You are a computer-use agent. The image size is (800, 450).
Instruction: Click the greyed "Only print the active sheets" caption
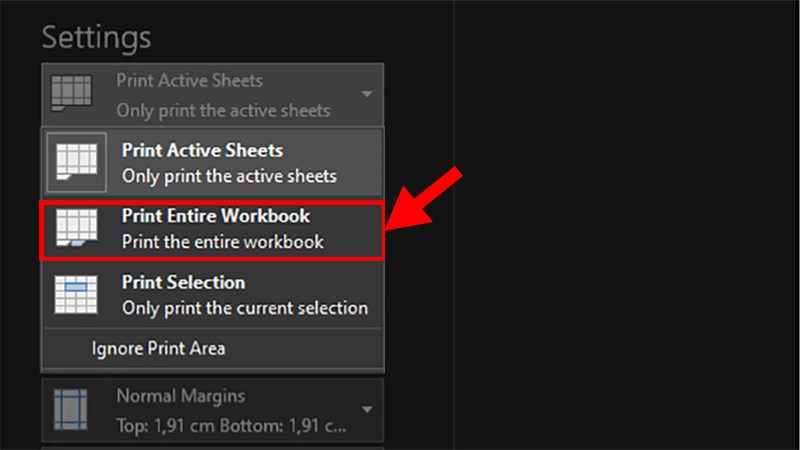[x=223, y=111]
